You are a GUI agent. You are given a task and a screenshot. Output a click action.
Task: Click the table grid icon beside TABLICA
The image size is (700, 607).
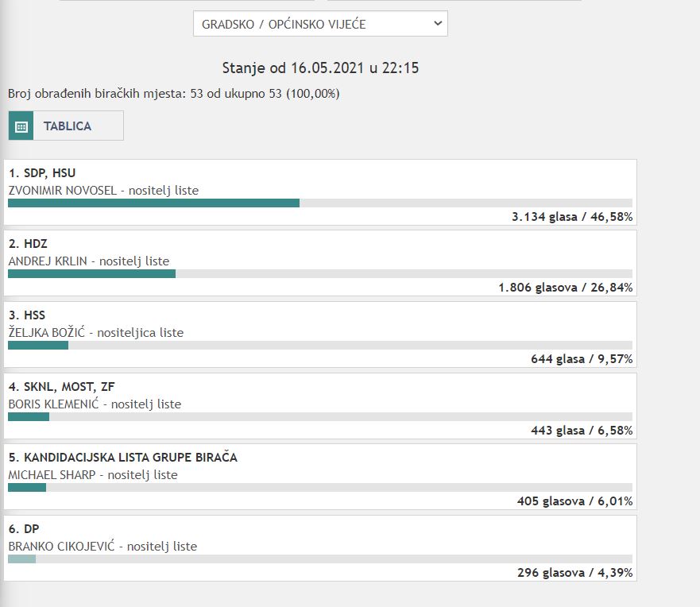click(x=21, y=126)
